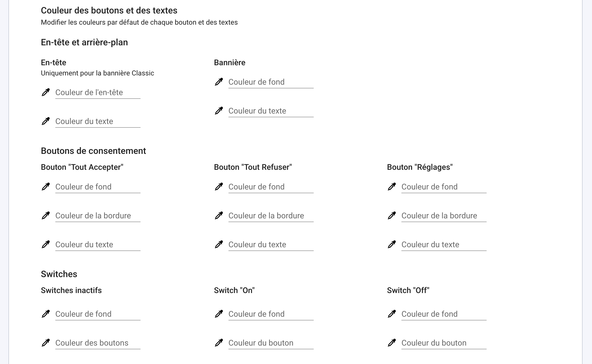
Task: Click Switch "Off" background color field
Action: (444, 314)
